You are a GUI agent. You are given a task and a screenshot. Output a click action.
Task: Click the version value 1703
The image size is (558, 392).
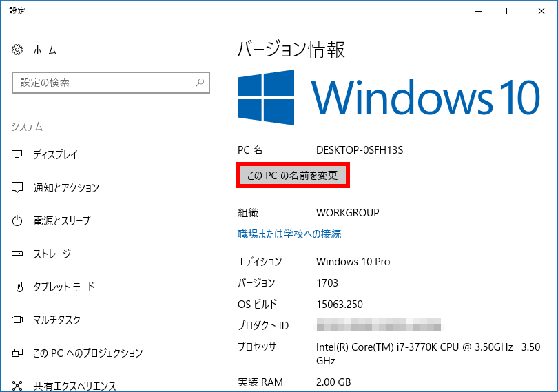click(x=327, y=283)
